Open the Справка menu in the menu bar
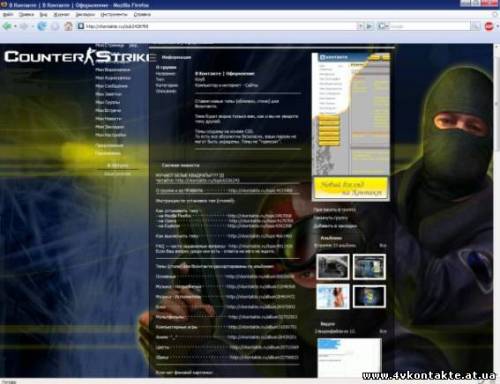Screen dimensions: 500x384 point(142,14)
